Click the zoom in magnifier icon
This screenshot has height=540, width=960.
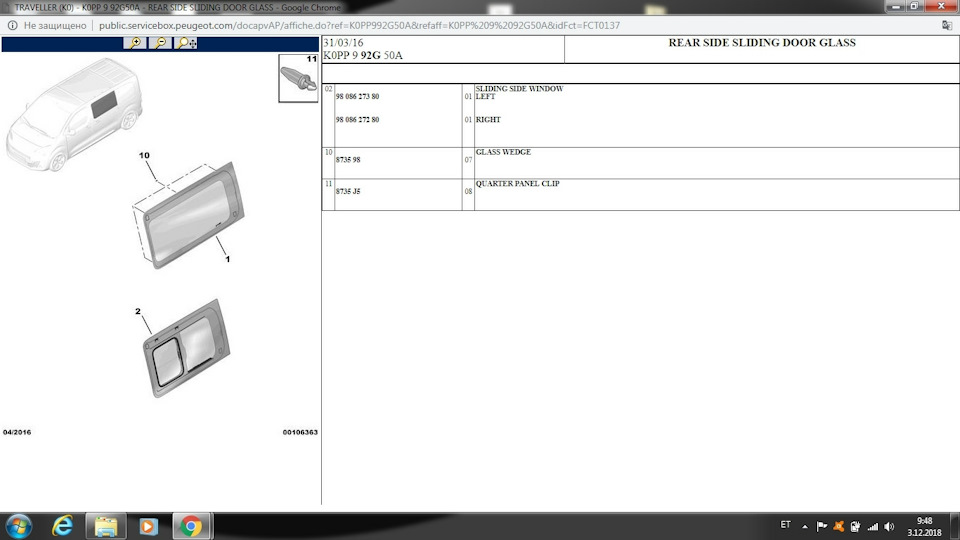(134, 43)
